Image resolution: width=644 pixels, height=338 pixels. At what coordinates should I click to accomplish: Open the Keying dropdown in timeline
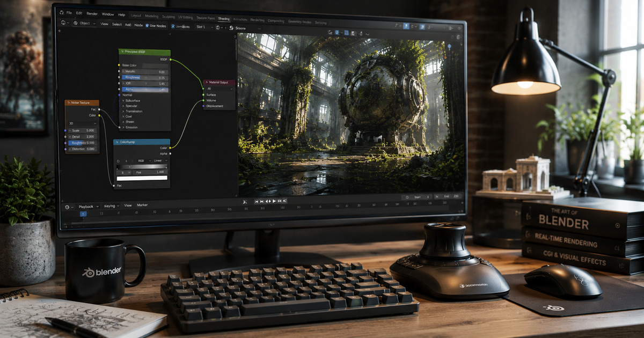coord(111,206)
